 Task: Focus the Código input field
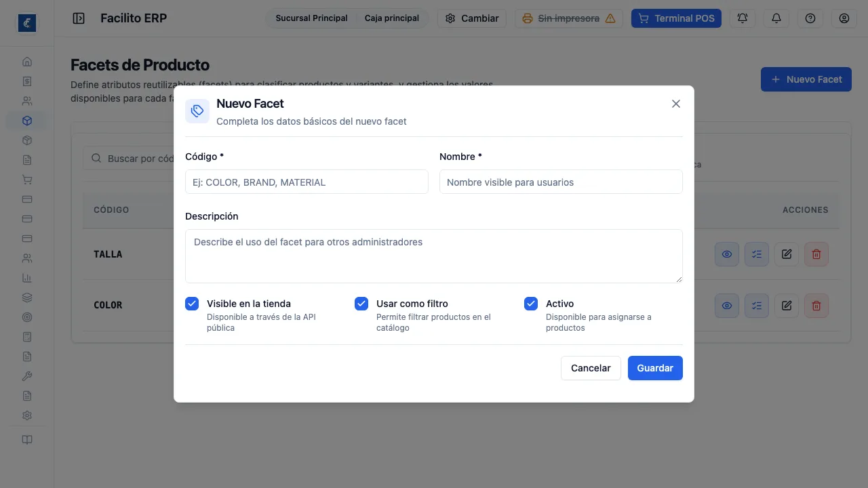click(x=307, y=182)
